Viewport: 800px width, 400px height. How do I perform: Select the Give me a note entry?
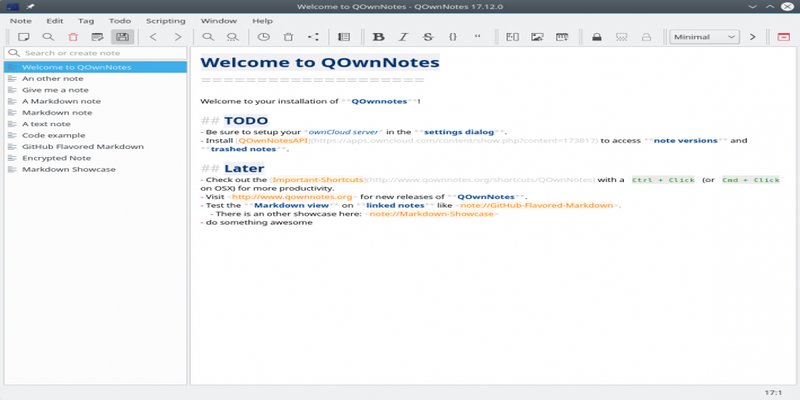click(x=95, y=90)
